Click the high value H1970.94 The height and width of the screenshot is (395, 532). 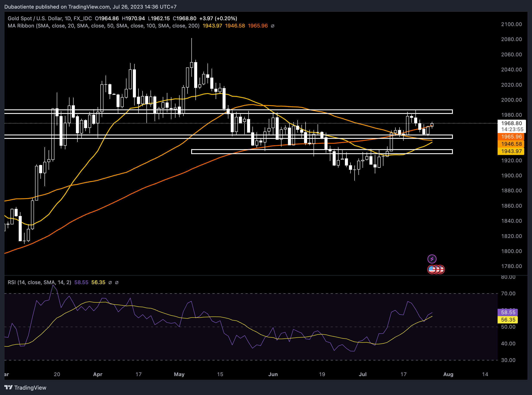[x=133, y=18]
